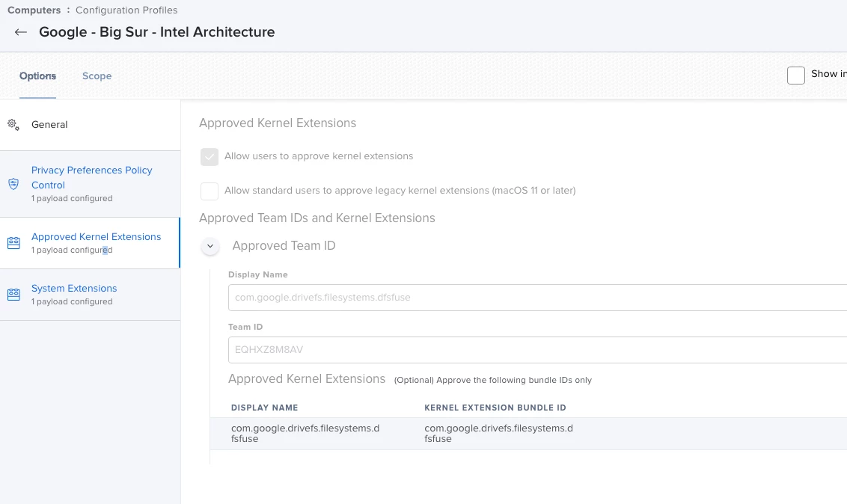
Task: Enable Allow standard users to approve legacy extensions
Action: (x=210, y=191)
